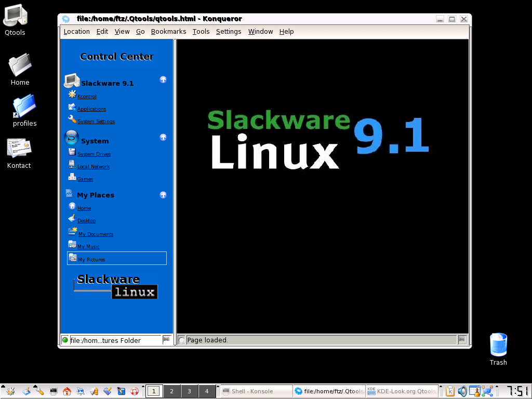Open the Bookmarks menu
The height and width of the screenshot is (399, 532).
(169, 32)
